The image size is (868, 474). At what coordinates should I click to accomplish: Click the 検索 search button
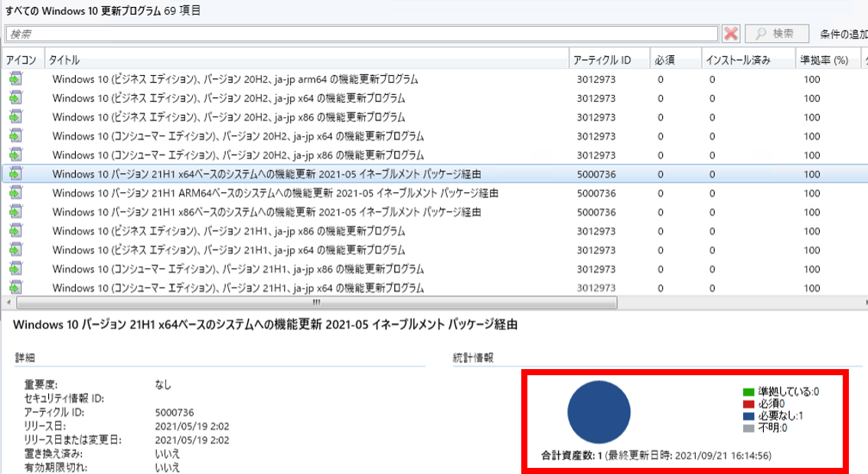[777, 34]
